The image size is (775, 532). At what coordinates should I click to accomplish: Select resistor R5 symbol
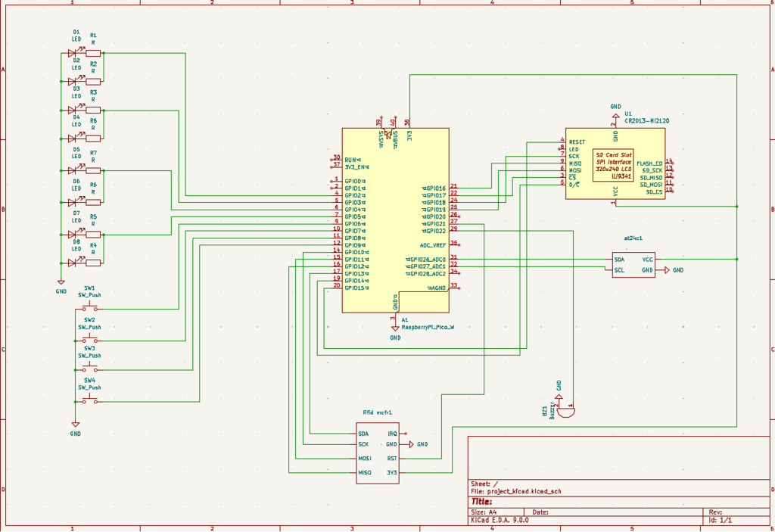(93, 235)
